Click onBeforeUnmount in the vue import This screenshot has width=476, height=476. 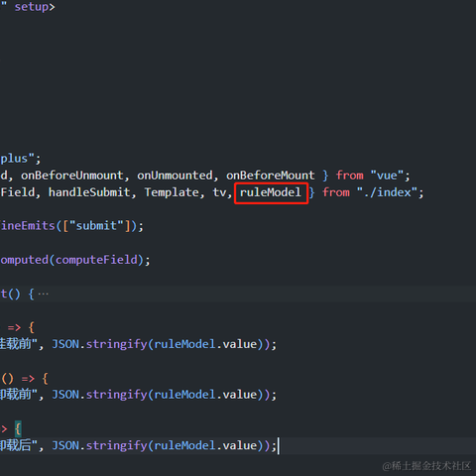point(72,176)
